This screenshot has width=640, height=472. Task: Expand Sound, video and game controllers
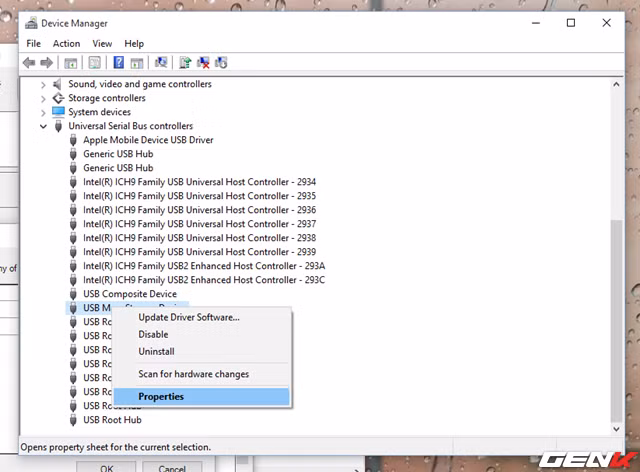coord(43,85)
